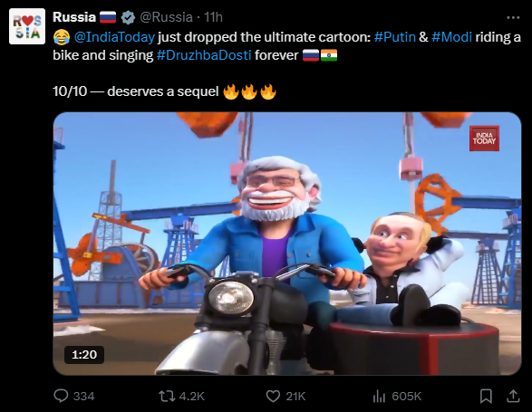The image size is (532, 412).
Task: Open the three-dot more options menu
Action: pos(513,17)
